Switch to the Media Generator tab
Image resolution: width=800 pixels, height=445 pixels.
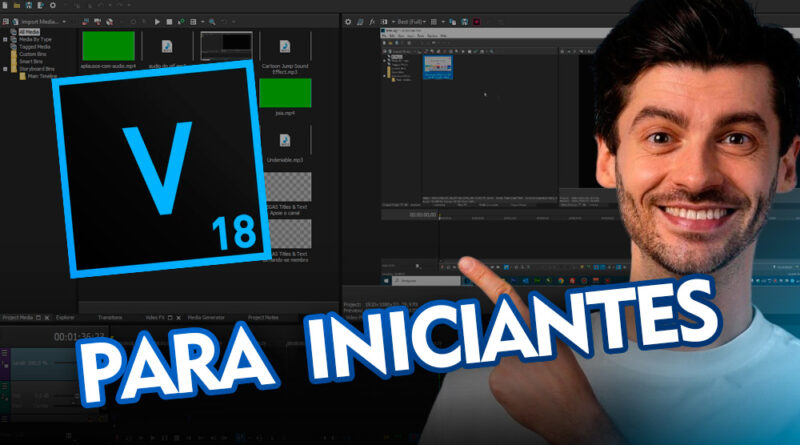click(x=206, y=317)
